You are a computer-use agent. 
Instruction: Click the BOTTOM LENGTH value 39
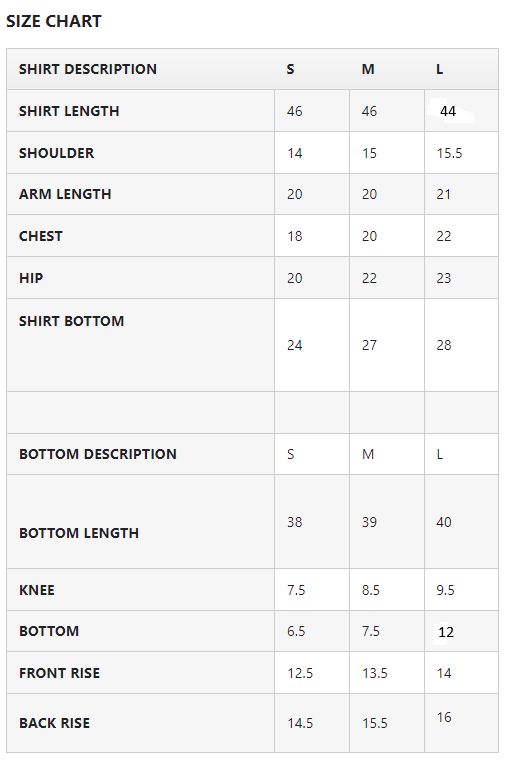click(x=369, y=522)
